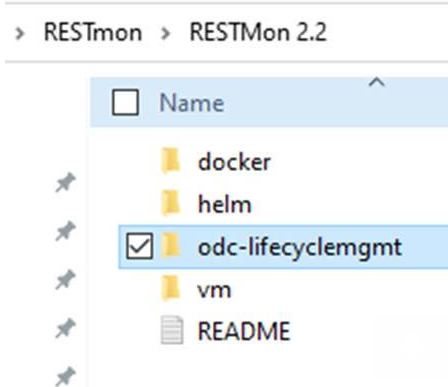The width and height of the screenshot is (448, 387).
Task: Go to RESTmon in the breadcrumb path
Action: (x=93, y=32)
